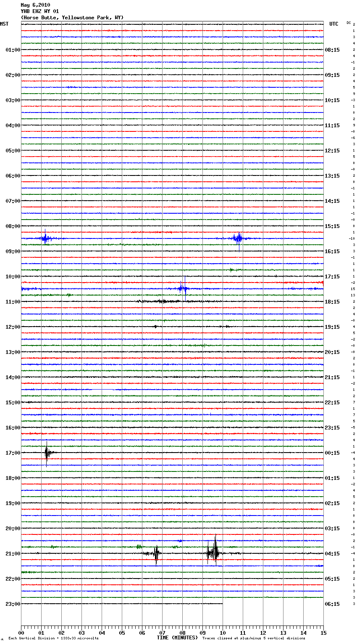The height and width of the screenshot is (644, 357).
Task: Click the DC offset value "-10"
Action: [x=352, y=238]
